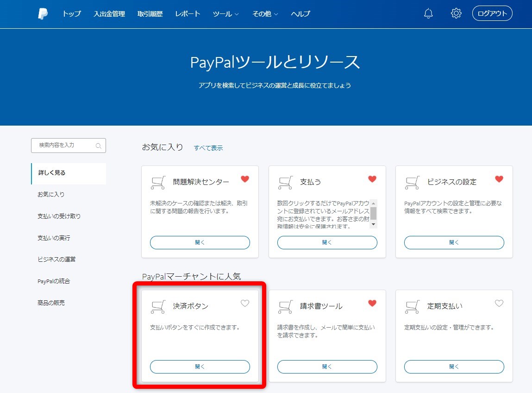The height and width of the screenshot is (393, 532).
Task: Click cart icon on 定期支払い card
Action: [x=412, y=307]
